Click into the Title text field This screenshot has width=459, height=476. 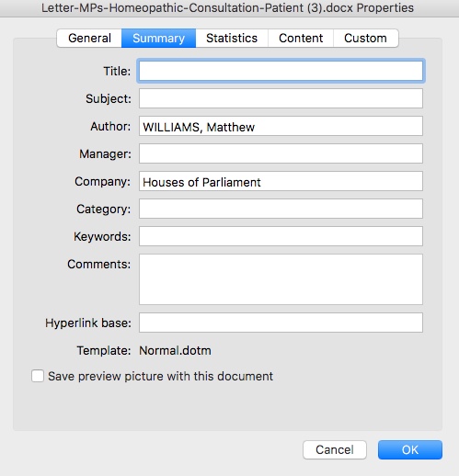281,71
